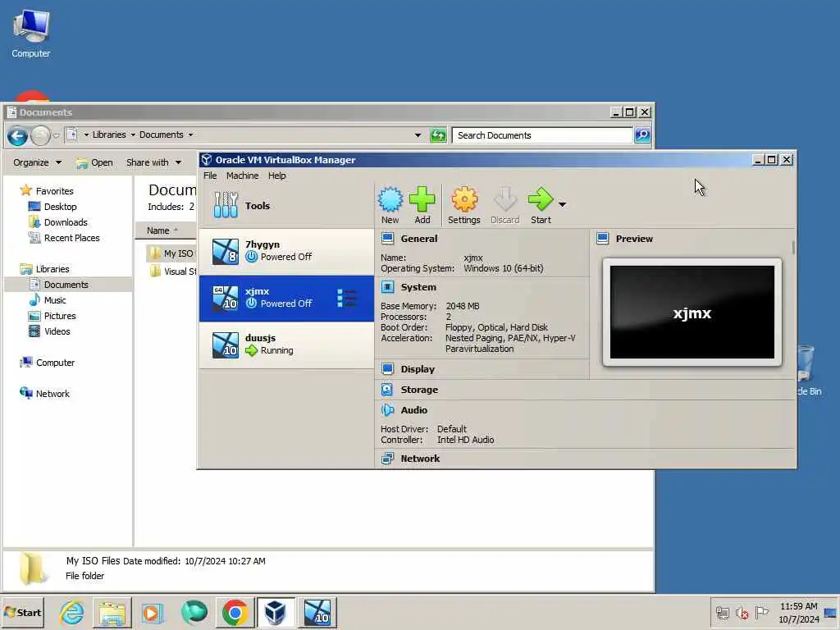This screenshot has width=840, height=630.
Task: Open Google Chrome from taskbar
Action: click(x=235, y=612)
